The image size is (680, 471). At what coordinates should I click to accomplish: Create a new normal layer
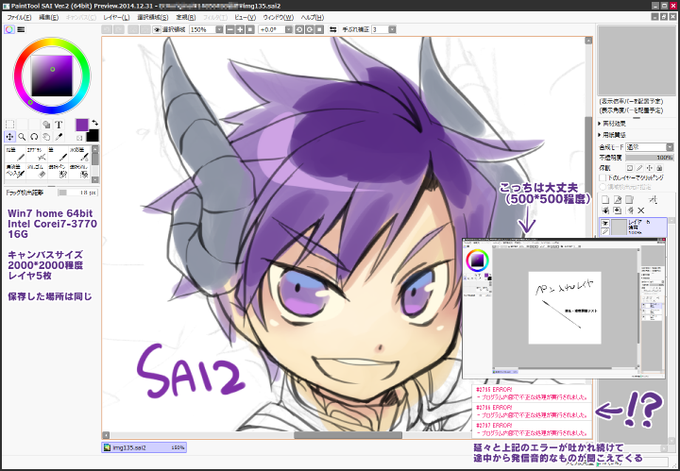(606, 200)
